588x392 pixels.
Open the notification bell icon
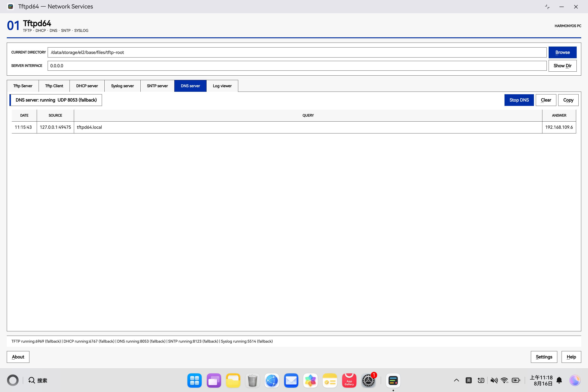click(x=559, y=380)
